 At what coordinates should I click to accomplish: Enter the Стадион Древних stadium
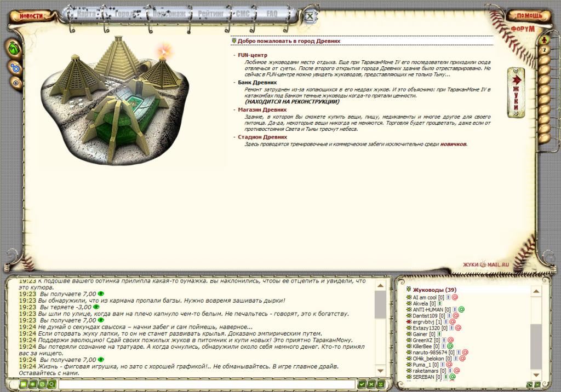[x=262, y=137]
